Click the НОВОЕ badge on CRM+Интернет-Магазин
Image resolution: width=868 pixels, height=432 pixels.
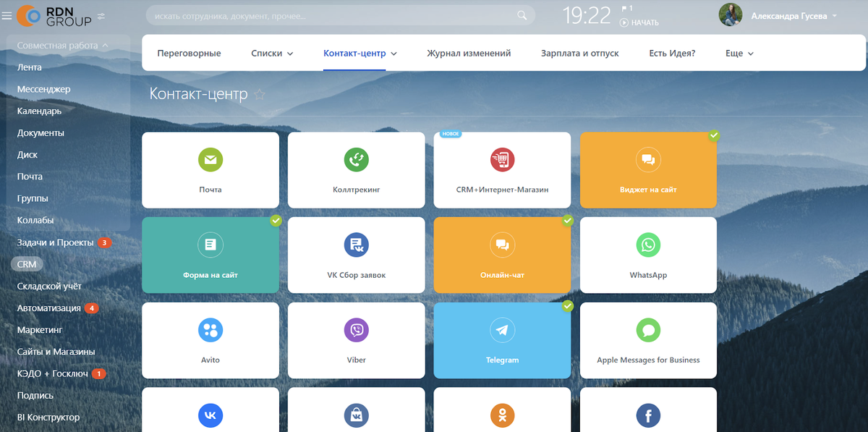[451, 134]
